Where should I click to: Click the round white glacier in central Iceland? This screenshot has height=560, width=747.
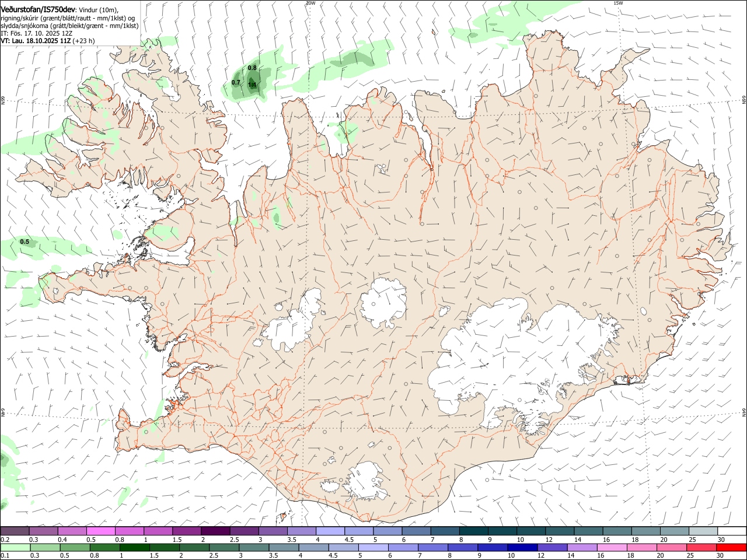(x=383, y=303)
